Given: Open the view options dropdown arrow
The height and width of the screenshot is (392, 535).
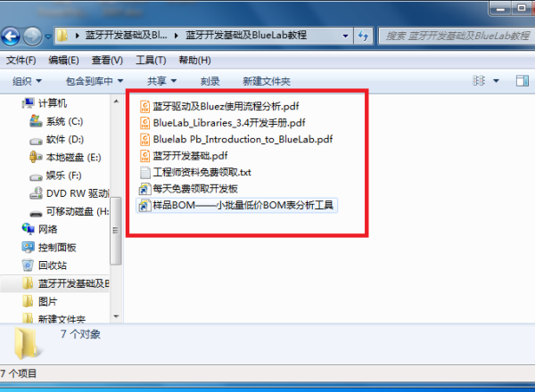Looking at the screenshot, I should coord(496,81).
